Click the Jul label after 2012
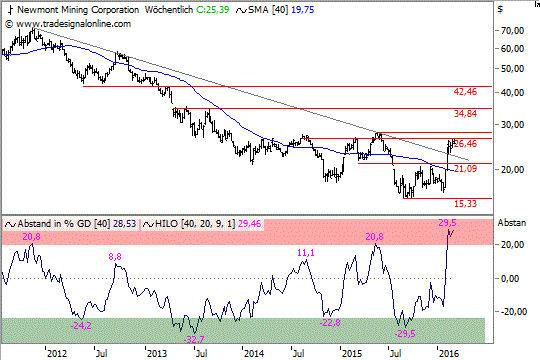The height and width of the screenshot is (360, 540). (x=102, y=353)
